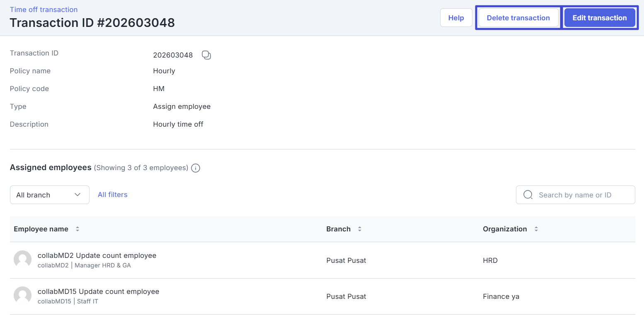Click collabMD2 employee avatar
Viewport: 644px width, 315px height.
pos(23,260)
